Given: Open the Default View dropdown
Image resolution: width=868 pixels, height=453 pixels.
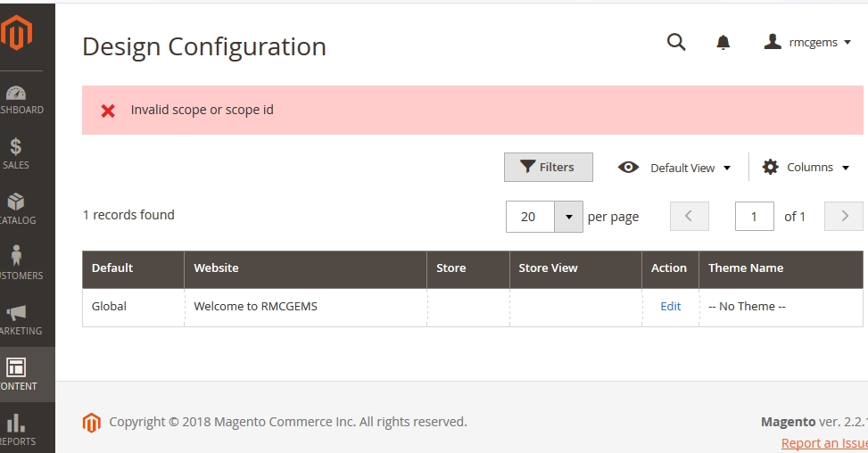Looking at the screenshot, I should 674,168.
